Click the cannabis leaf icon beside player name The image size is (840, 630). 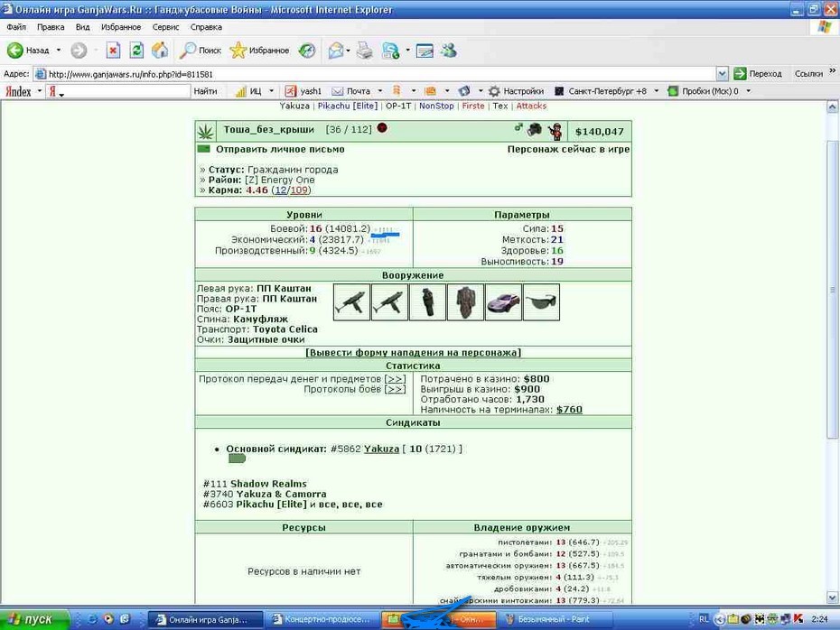pyautogui.click(x=206, y=131)
